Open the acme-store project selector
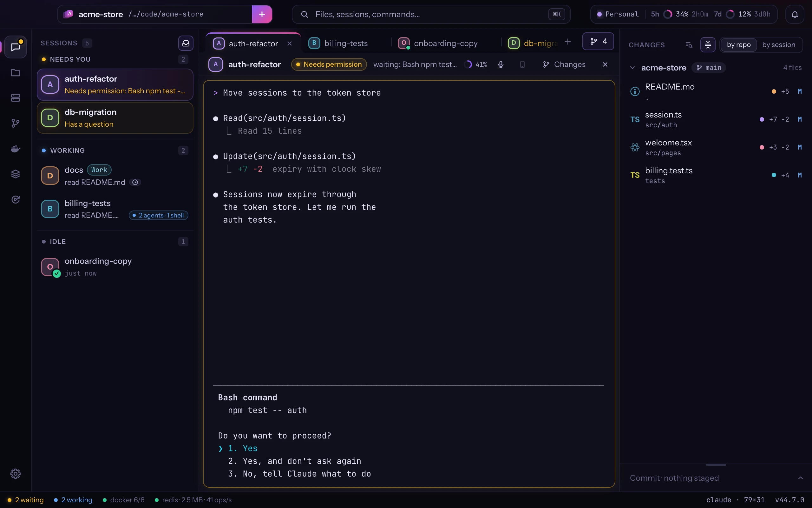812x508 pixels. [155, 15]
